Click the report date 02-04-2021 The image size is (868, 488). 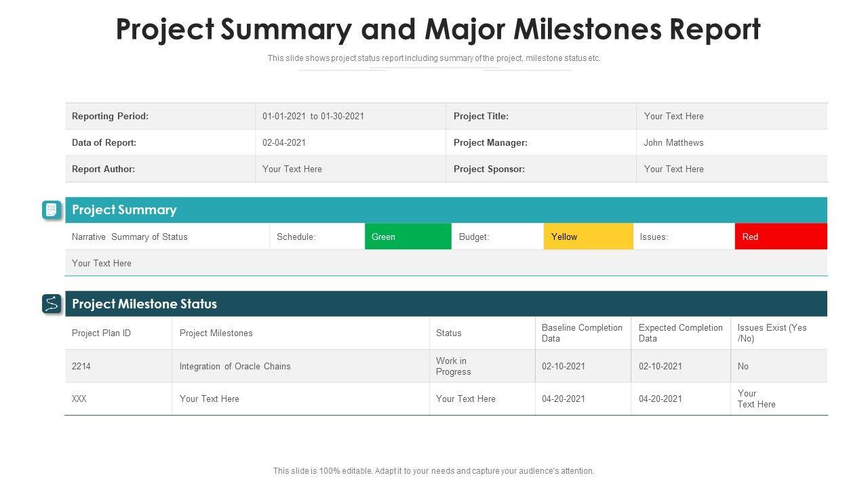[284, 142]
